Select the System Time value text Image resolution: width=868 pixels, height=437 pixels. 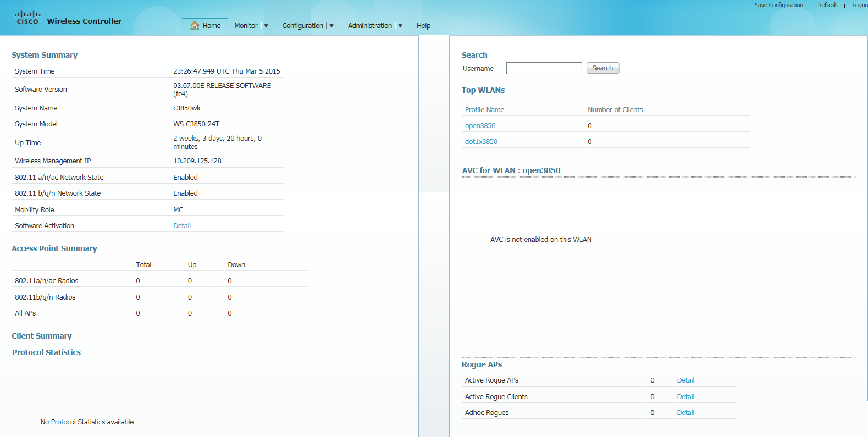click(226, 71)
